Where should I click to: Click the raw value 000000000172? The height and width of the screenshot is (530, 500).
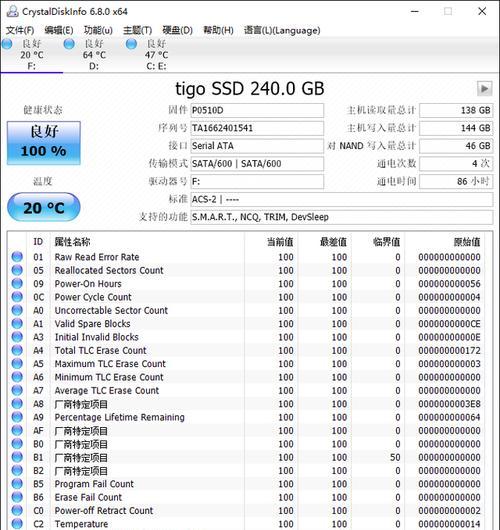[x=449, y=351]
